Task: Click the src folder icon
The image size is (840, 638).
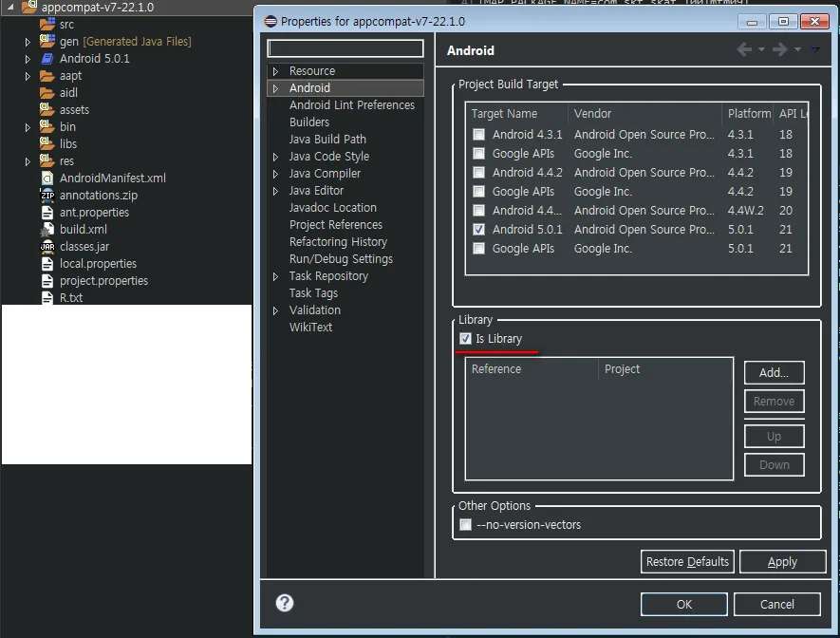Action: click(x=47, y=24)
